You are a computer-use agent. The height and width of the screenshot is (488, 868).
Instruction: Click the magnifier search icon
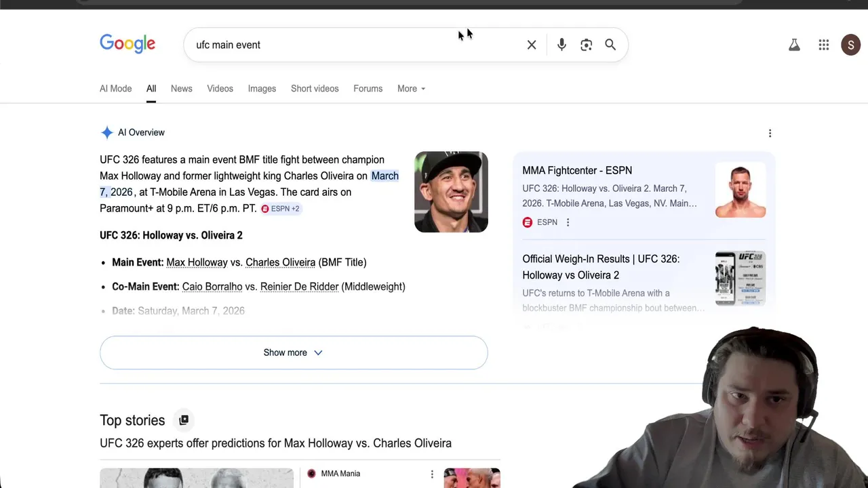[x=610, y=45]
